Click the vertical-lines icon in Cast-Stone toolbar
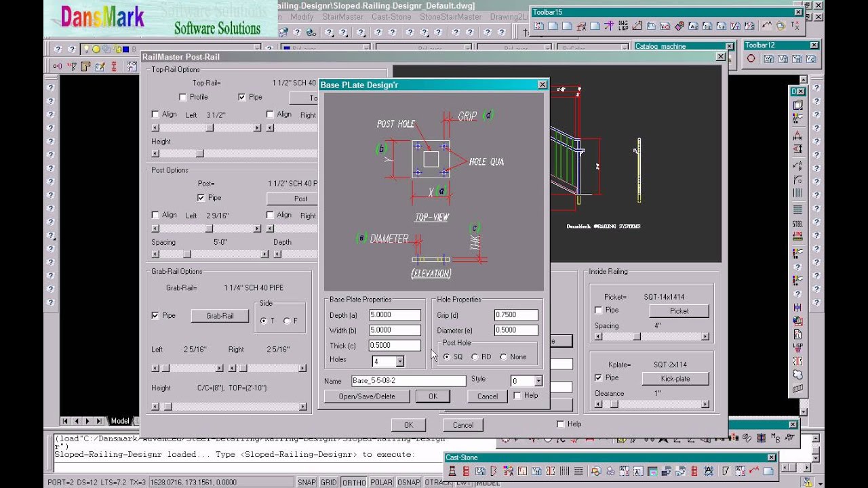Image resolution: width=868 pixels, height=488 pixels. (x=564, y=471)
